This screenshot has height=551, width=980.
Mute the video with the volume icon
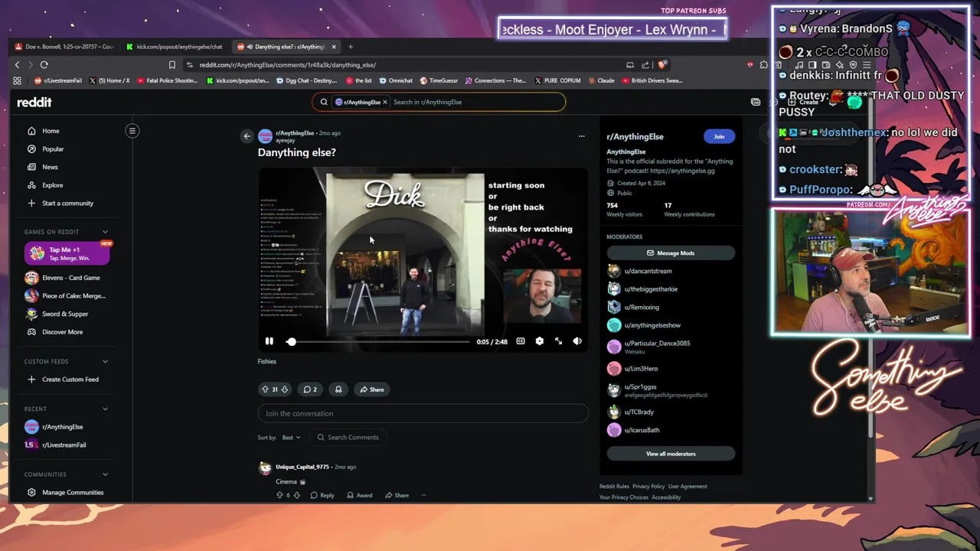[577, 341]
